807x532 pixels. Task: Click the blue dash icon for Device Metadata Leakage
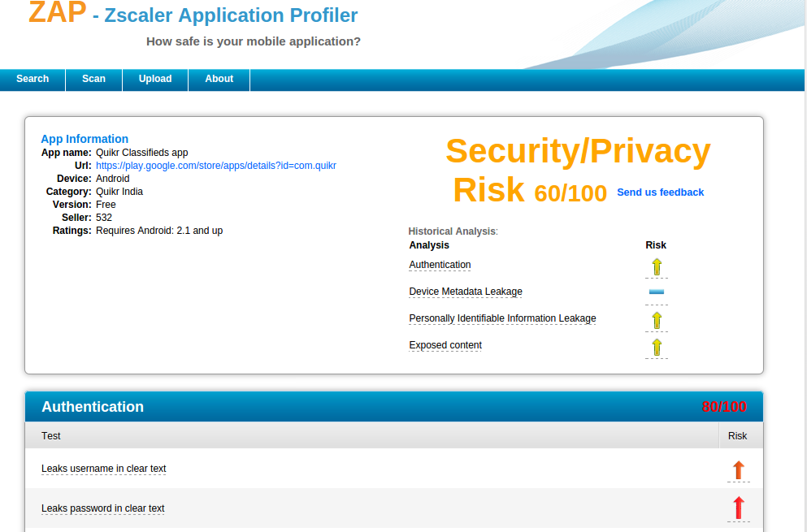[x=657, y=292]
